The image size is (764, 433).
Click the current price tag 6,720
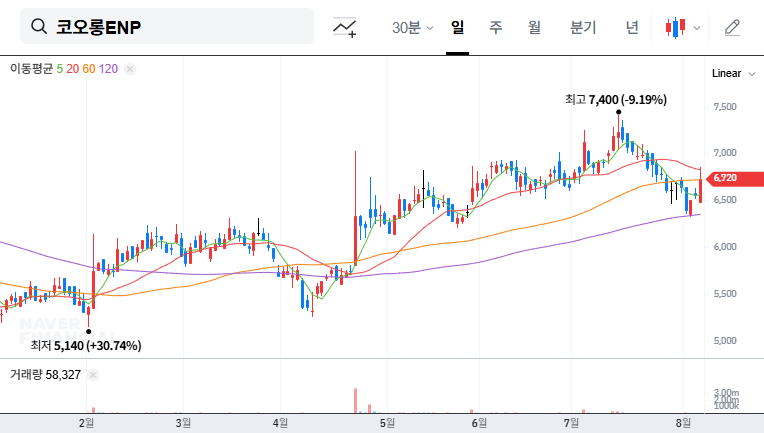click(735, 178)
